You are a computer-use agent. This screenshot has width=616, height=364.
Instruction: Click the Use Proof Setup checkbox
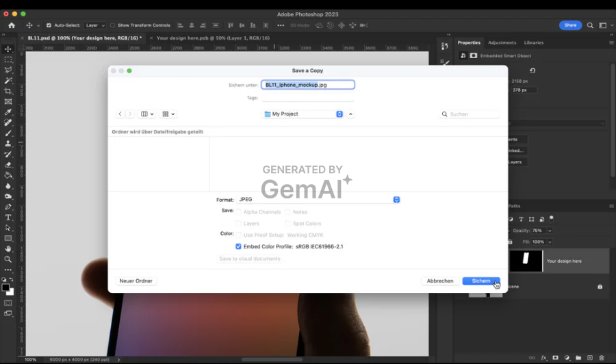tap(238, 235)
